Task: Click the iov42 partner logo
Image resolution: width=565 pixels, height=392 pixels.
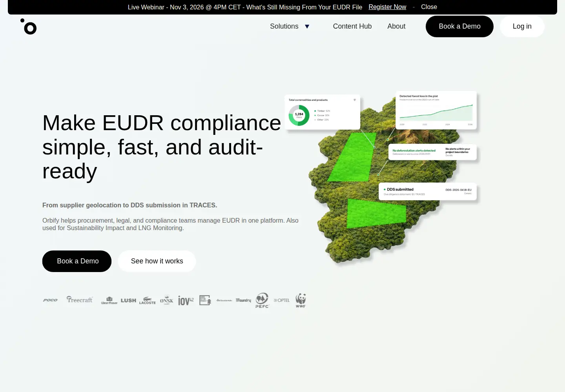Action: coord(186,300)
